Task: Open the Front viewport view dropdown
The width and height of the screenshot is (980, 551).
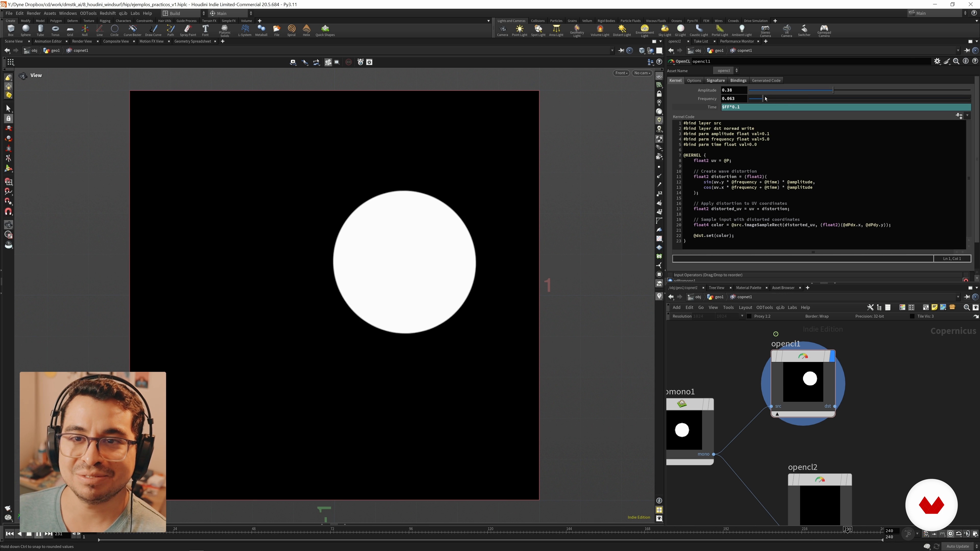Action: [621, 73]
